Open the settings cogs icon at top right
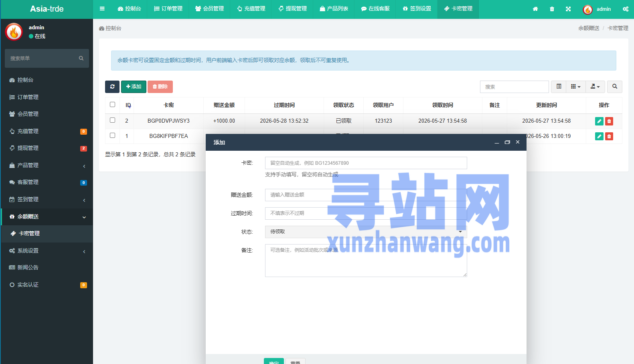Viewport: 634px width, 364px height. coord(626,9)
